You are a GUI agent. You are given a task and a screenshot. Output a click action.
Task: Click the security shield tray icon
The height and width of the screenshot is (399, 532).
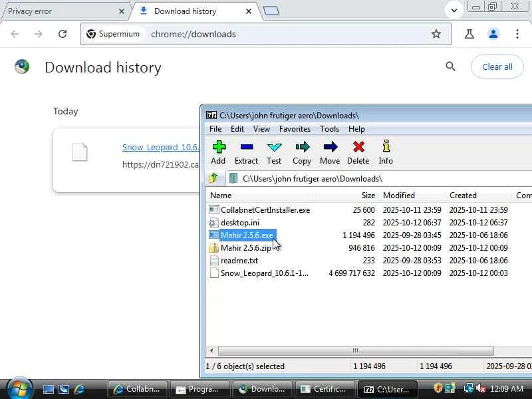[x=438, y=388]
